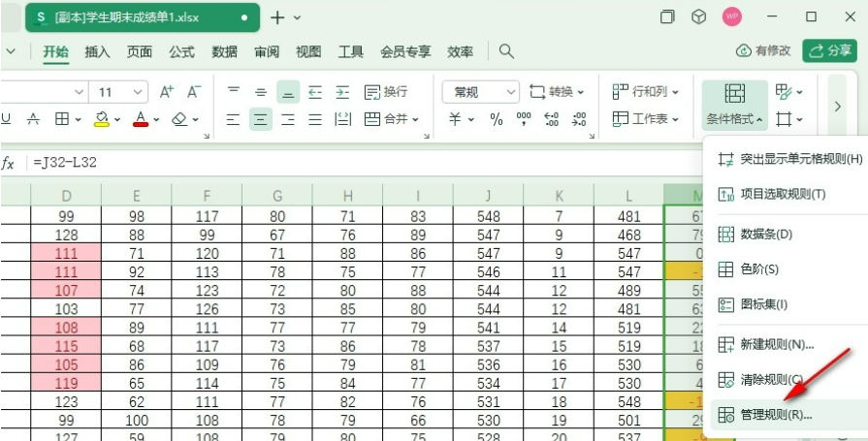Apply percent style format
Viewport: 868px width, 441px height.
[x=497, y=119]
